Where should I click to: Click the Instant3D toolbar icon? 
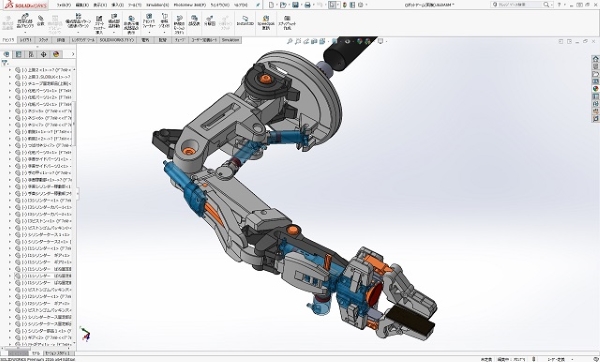(245, 21)
